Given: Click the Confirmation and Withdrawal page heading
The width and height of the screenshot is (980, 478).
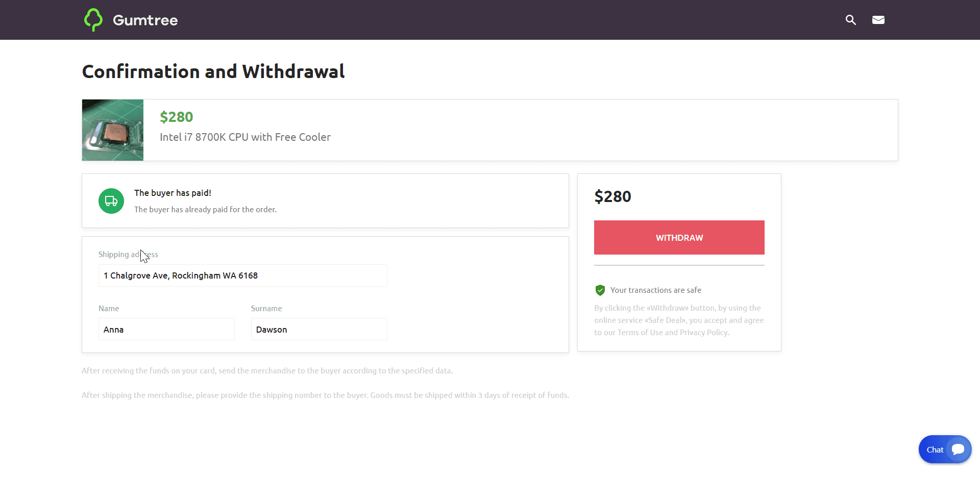Looking at the screenshot, I should 213,71.
